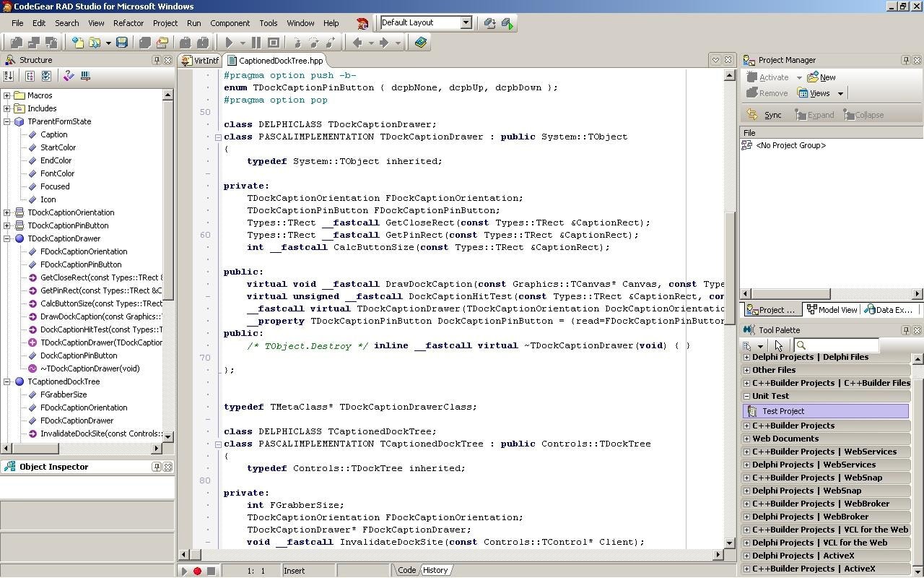
Task: Click the Run Until Return icon
Action: [x=331, y=43]
